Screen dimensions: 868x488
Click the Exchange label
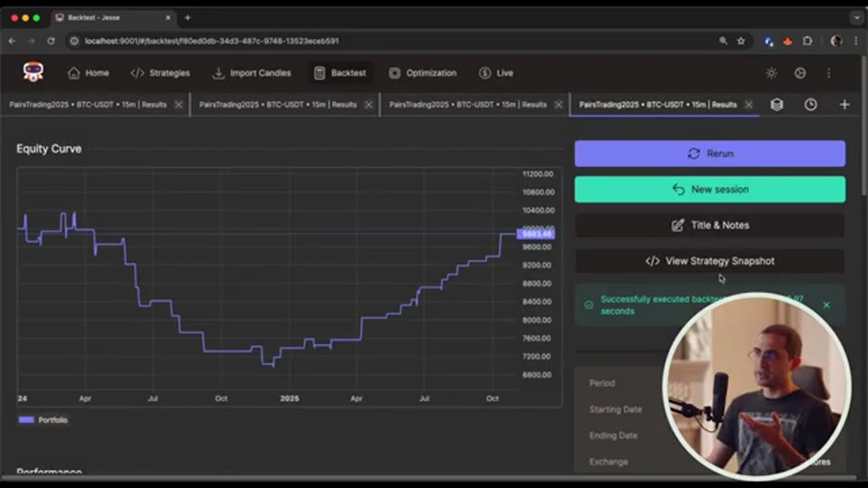(x=609, y=462)
